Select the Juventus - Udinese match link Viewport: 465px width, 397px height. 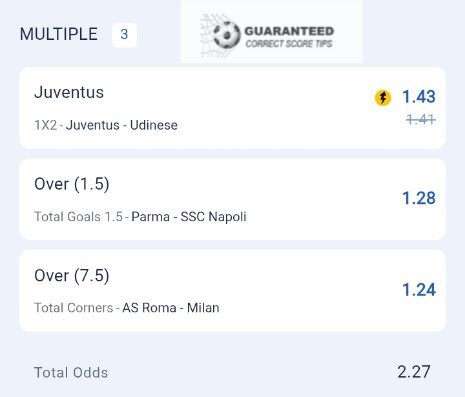click(122, 125)
